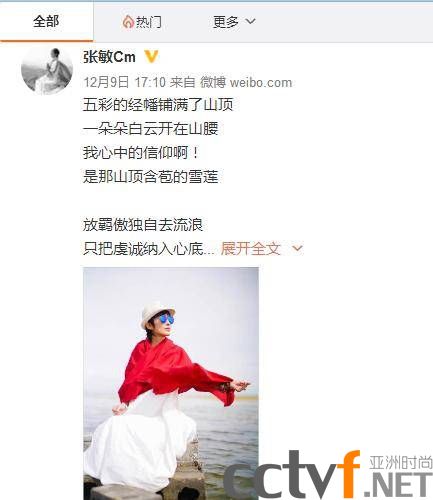The image size is (433, 500).
Task: Open the 张敏Cm username link
Action: 109,57
